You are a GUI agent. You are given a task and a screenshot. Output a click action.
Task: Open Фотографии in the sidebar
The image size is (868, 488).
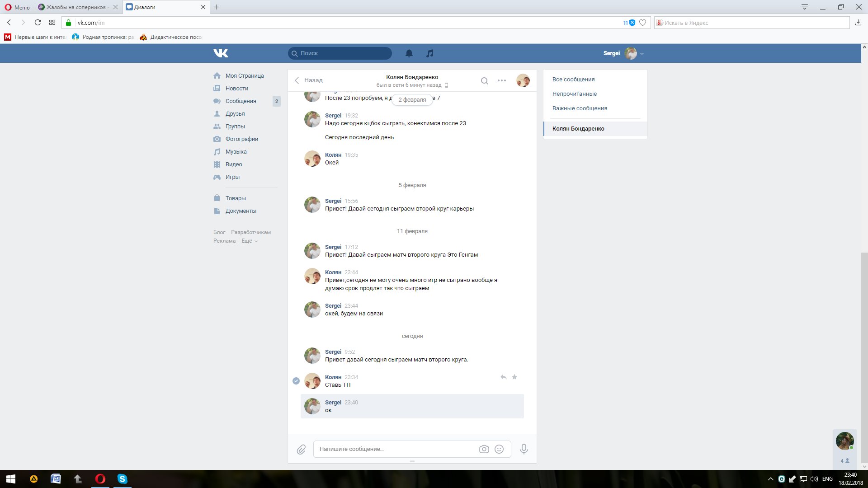click(x=242, y=139)
